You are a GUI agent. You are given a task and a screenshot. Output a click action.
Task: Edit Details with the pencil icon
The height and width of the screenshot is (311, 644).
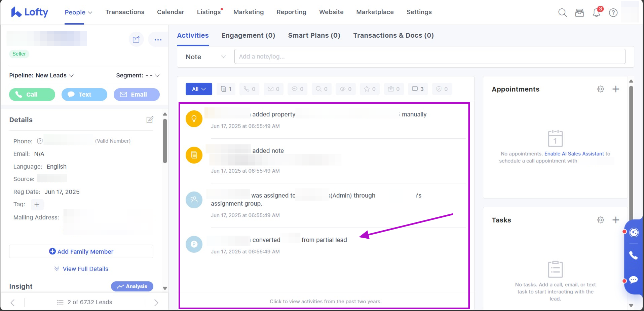click(150, 120)
